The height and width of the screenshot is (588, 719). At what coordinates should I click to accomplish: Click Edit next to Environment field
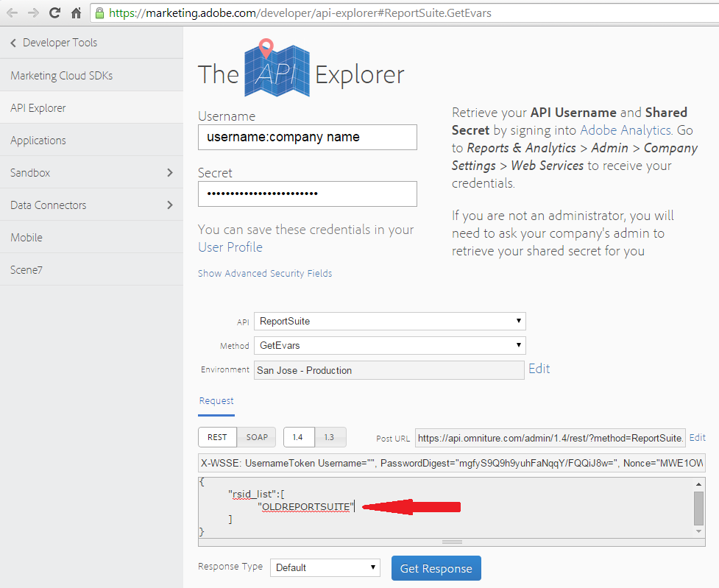click(x=539, y=369)
